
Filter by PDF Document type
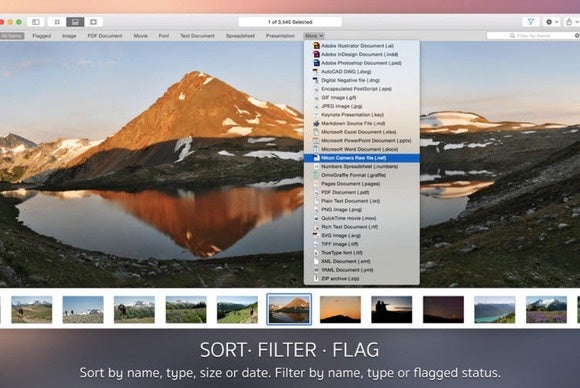pos(105,36)
